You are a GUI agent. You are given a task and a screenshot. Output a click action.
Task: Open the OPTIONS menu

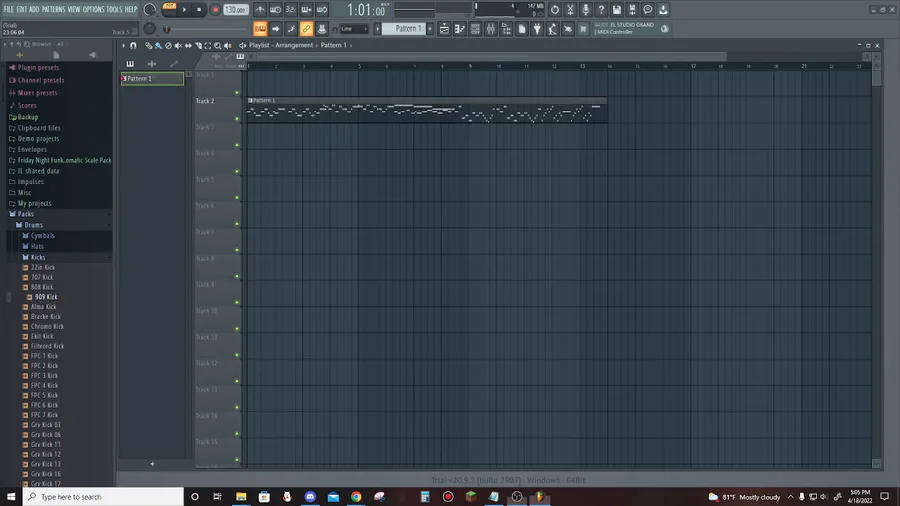[x=94, y=9]
